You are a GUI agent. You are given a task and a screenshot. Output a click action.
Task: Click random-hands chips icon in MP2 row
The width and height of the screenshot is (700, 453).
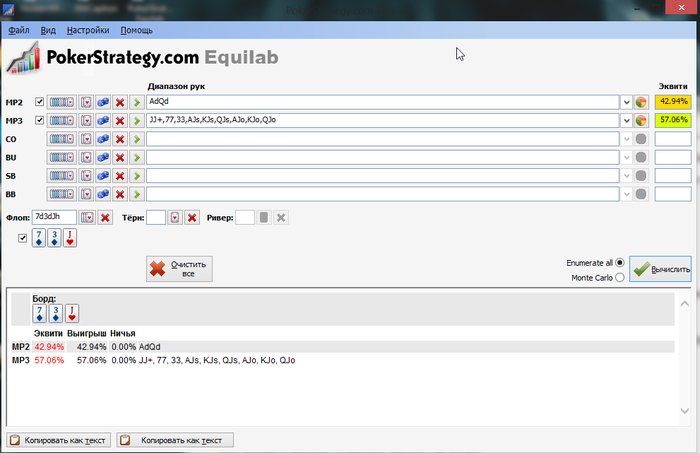click(x=103, y=102)
